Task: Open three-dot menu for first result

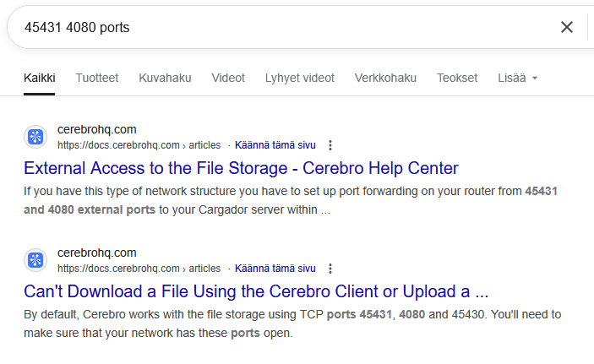Action: point(330,145)
